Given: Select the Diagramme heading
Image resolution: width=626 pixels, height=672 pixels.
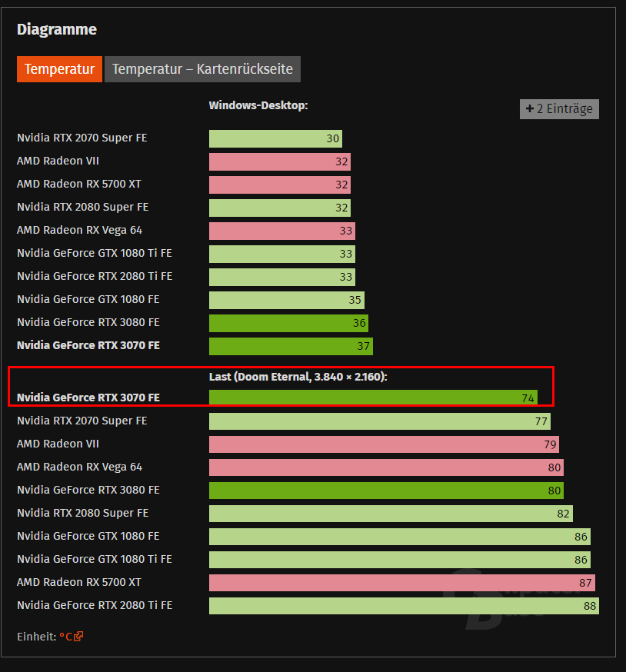Looking at the screenshot, I should click(57, 29).
